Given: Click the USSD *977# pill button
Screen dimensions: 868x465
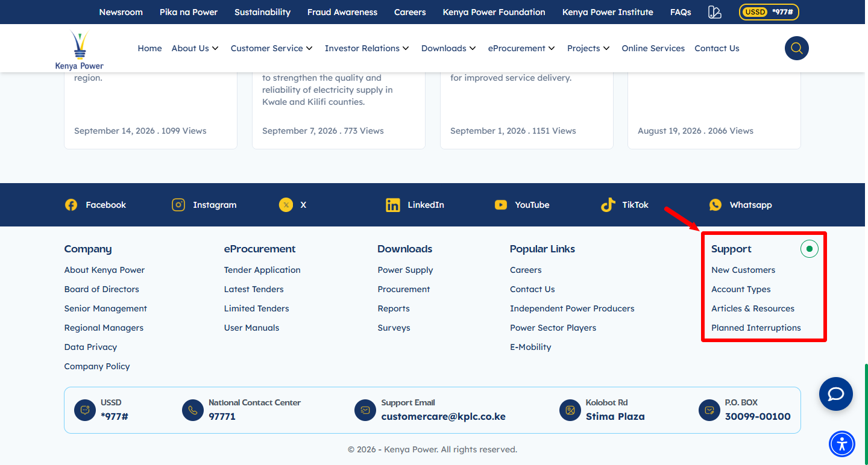Looking at the screenshot, I should pos(769,12).
